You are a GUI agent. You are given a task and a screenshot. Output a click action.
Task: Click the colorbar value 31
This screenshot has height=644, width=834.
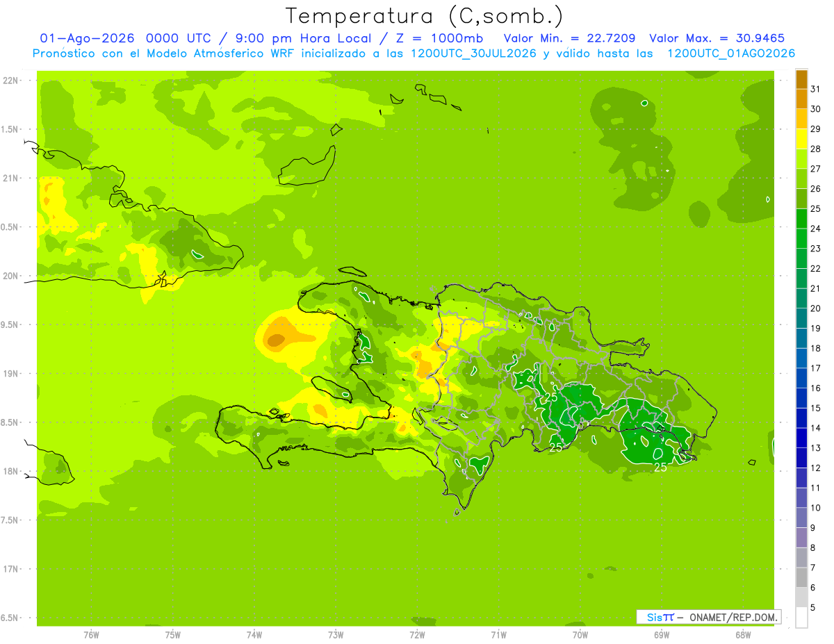[815, 89]
